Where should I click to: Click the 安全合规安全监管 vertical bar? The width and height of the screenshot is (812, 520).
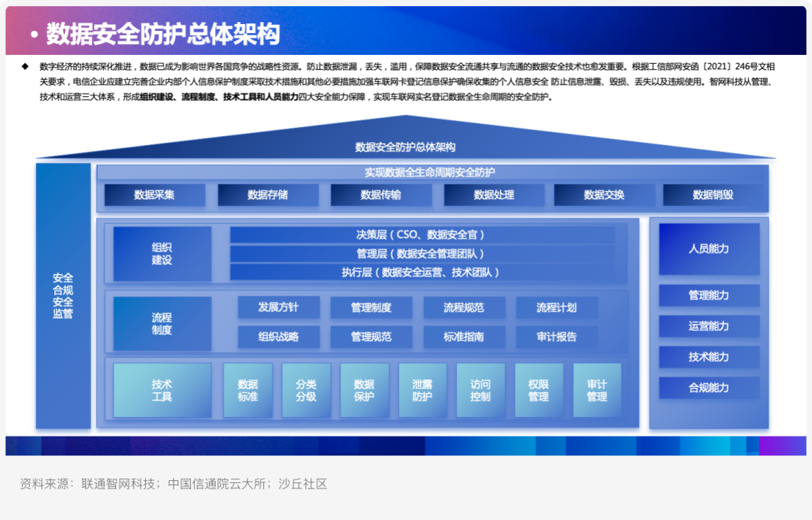[63, 296]
